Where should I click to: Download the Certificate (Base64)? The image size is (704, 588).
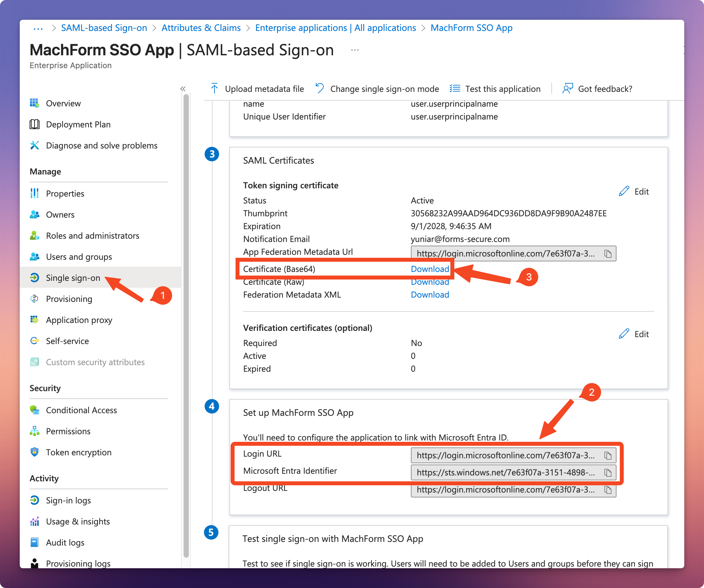430,269
